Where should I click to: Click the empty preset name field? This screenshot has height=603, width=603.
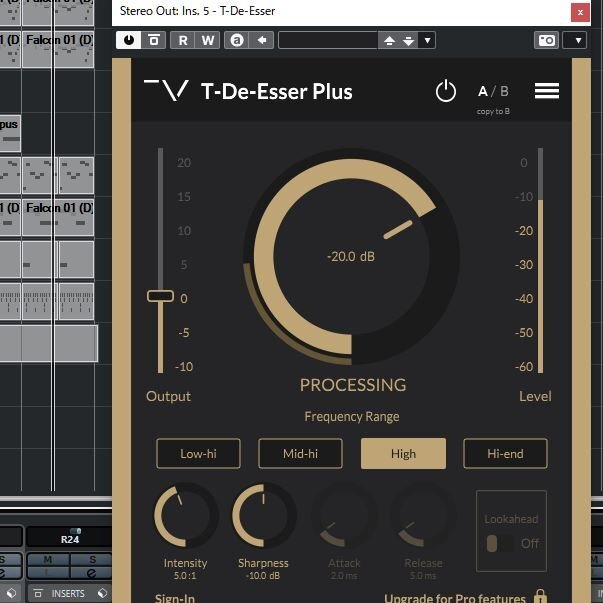point(328,40)
